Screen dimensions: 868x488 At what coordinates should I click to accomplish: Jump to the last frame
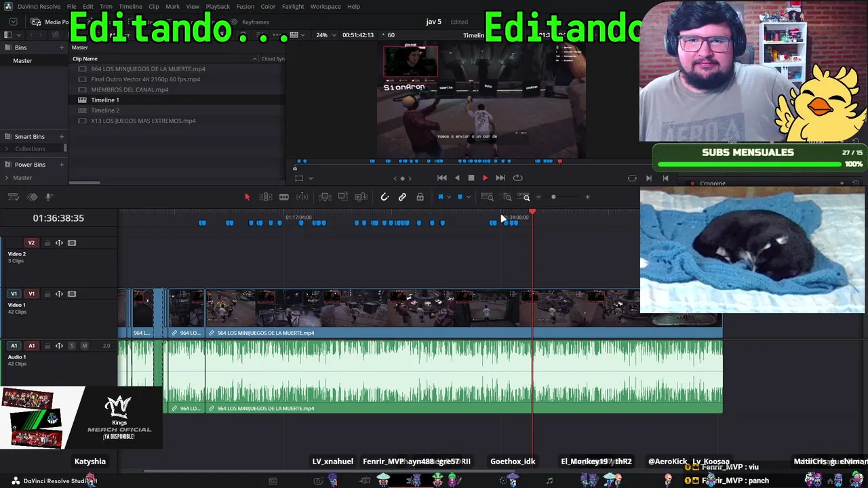pyautogui.click(x=500, y=178)
